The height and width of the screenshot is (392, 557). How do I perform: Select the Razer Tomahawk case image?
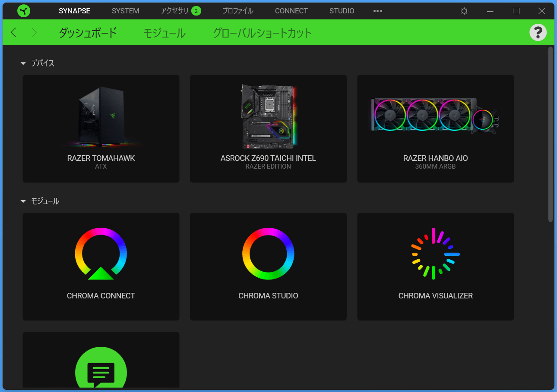point(102,117)
